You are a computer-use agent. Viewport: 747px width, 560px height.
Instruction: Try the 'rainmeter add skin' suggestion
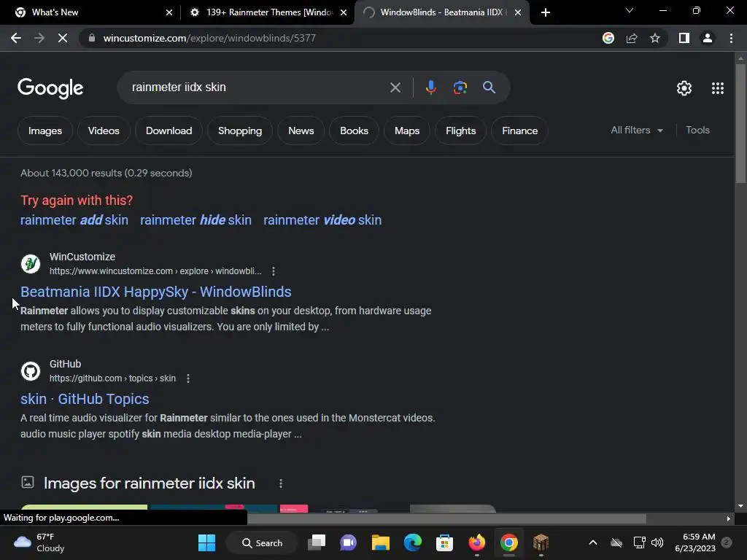(74, 220)
